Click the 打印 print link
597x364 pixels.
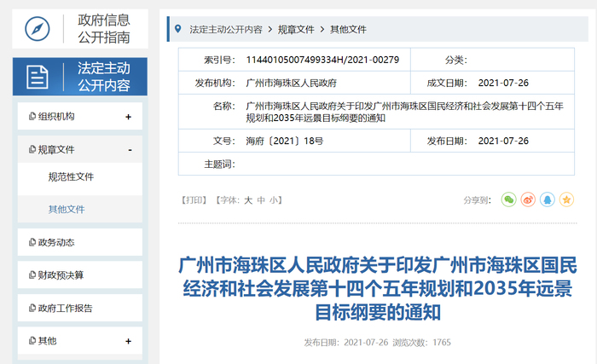pyautogui.click(x=194, y=200)
